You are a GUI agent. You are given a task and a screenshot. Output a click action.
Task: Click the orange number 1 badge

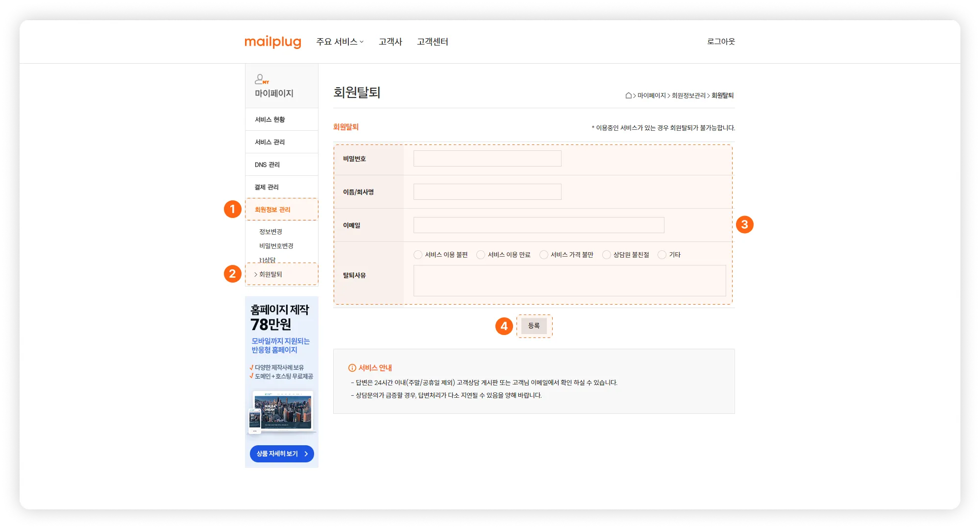click(233, 209)
